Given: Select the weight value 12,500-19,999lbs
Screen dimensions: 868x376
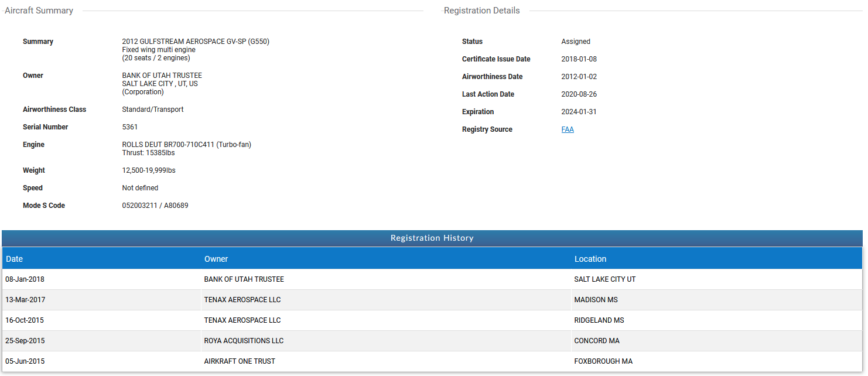Looking at the screenshot, I should click(149, 170).
